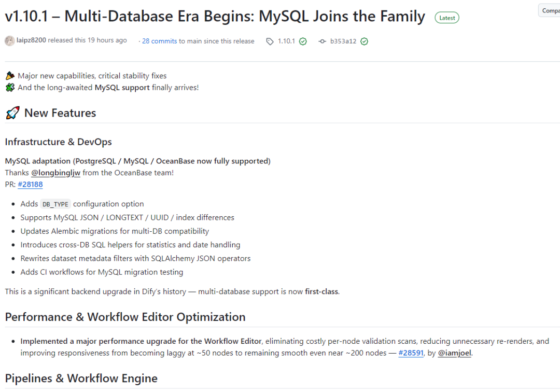Open the laipz8200 author profile link

click(x=31, y=40)
